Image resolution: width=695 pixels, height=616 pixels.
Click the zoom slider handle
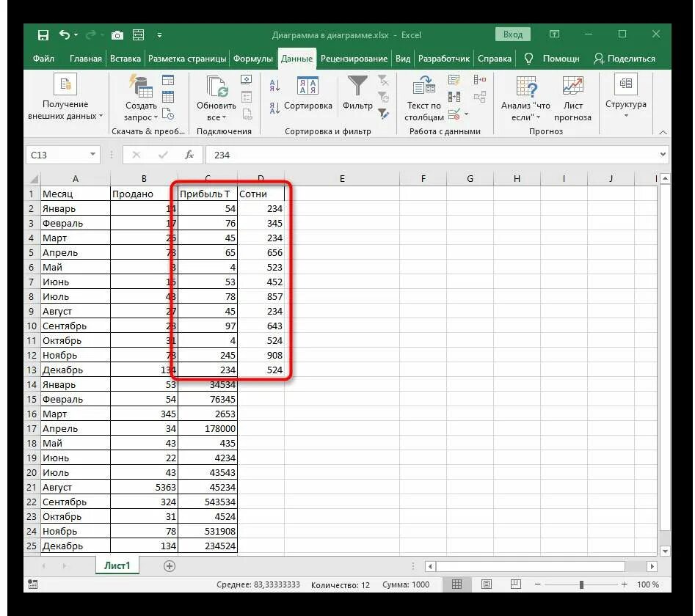581,584
